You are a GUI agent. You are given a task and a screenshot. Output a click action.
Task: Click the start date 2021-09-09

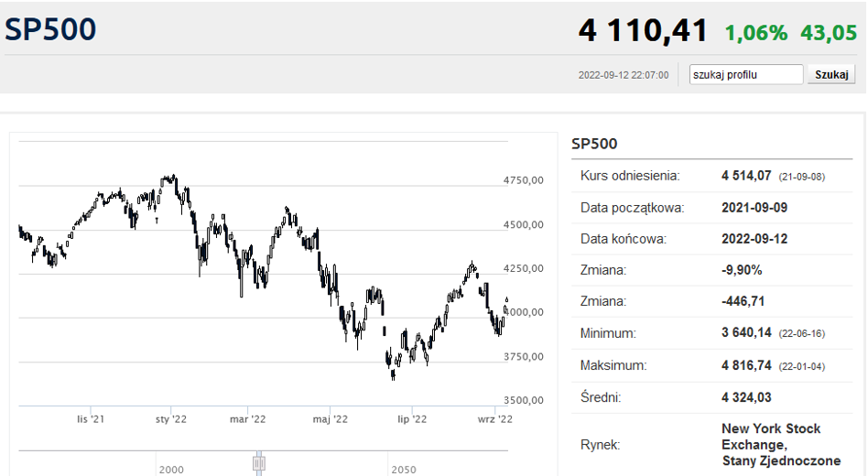point(754,208)
